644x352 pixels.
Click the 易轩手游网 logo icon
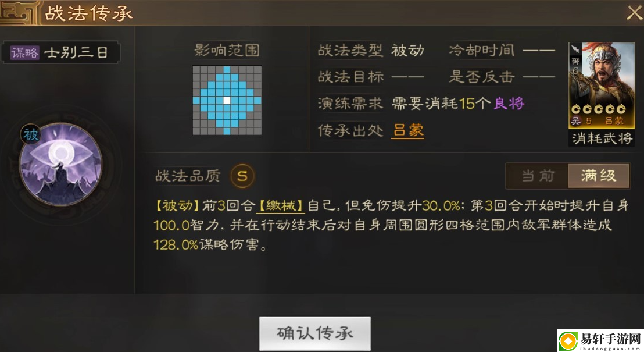click(x=568, y=341)
